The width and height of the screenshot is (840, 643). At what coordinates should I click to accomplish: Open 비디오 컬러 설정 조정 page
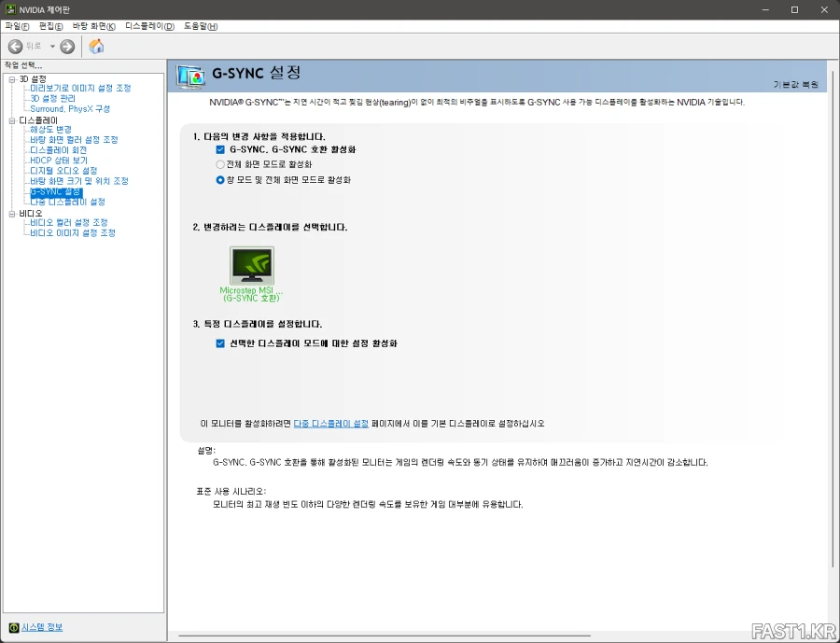pos(69,222)
